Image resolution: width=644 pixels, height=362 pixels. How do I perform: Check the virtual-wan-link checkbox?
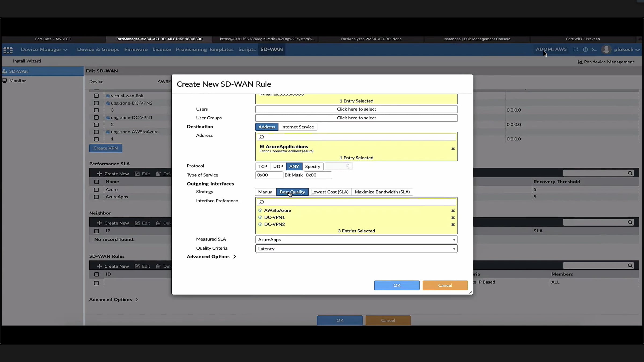[x=96, y=96]
